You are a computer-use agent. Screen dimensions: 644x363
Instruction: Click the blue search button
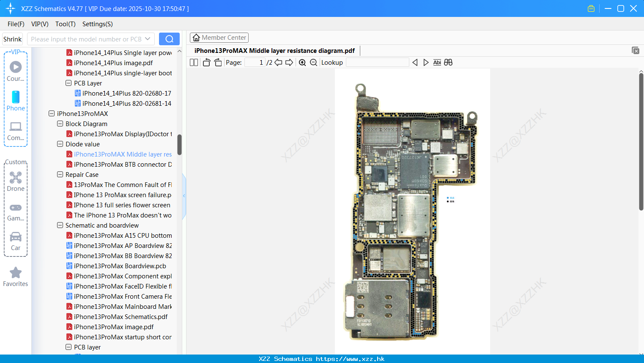click(169, 39)
